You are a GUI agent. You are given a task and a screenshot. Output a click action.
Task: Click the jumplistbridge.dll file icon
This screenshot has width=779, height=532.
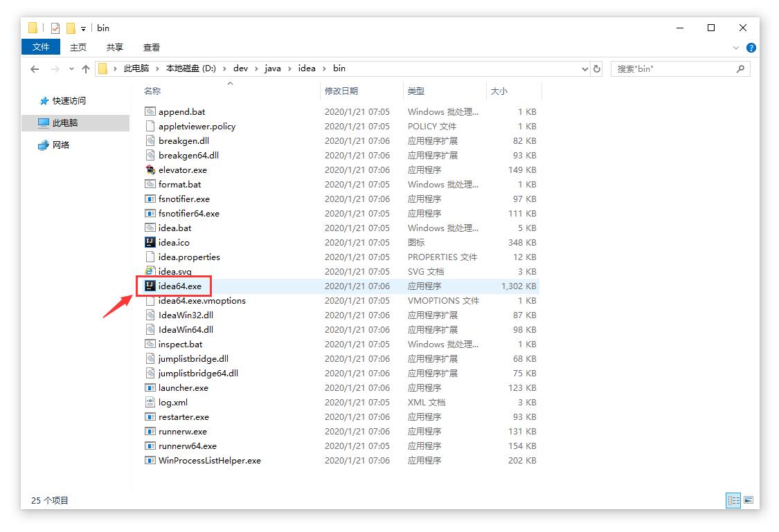pos(150,359)
